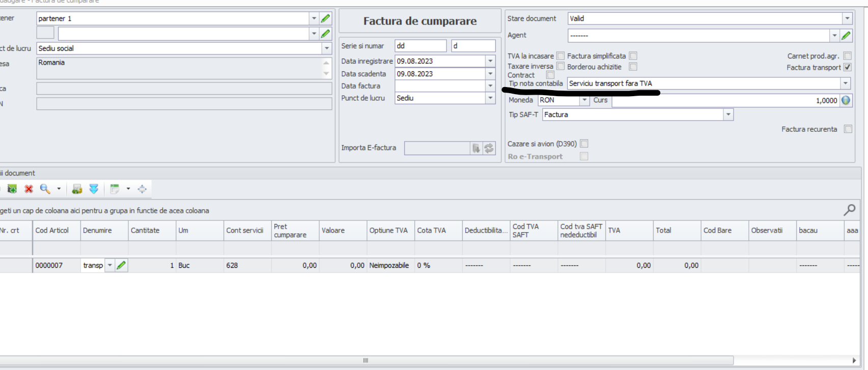Viewport: 868px width, 370px height.
Task: Toggle the Cazare si avion (D390) checkbox
Action: point(584,144)
